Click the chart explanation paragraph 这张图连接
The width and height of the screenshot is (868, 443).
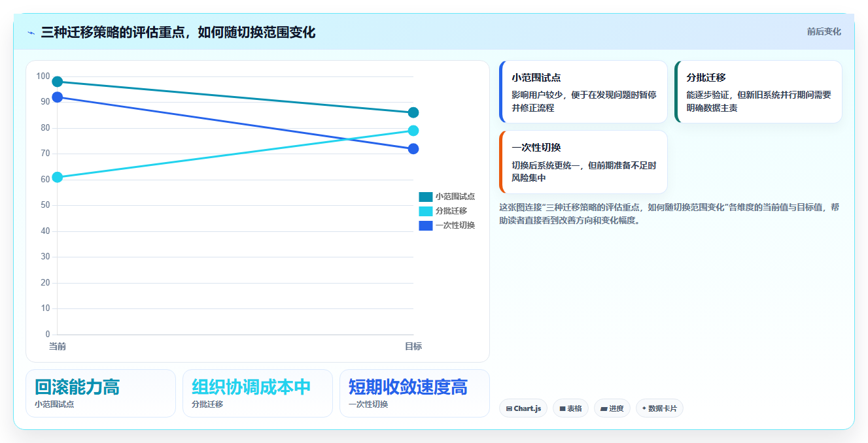point(669,214)
